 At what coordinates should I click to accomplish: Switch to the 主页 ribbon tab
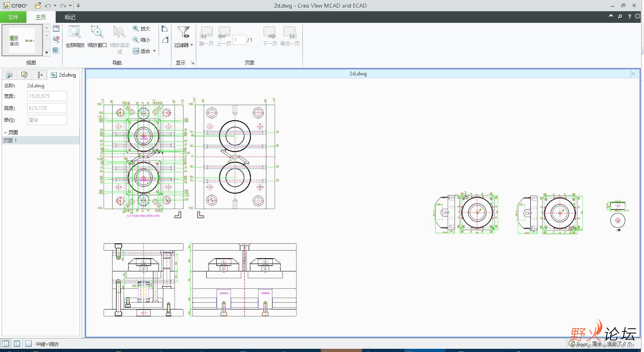pos(40,17)
